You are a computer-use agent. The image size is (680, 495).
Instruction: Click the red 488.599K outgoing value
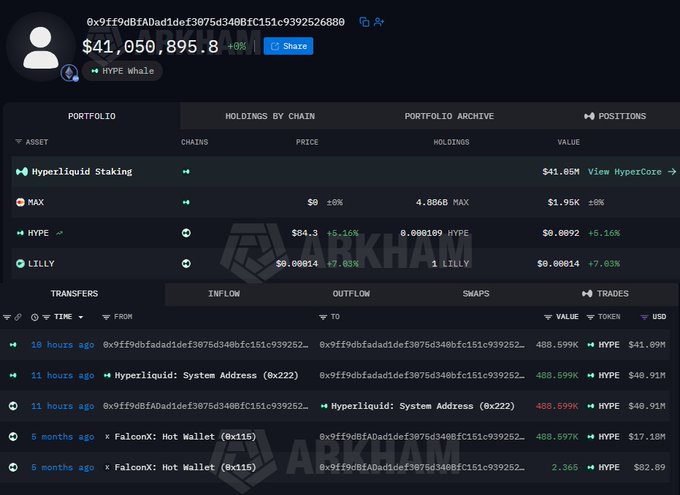pos(557,406)
